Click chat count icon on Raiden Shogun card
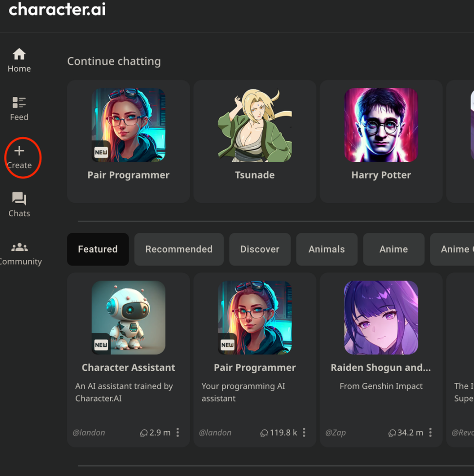Viewport: 474px width, 476px height. coord(392,433)
